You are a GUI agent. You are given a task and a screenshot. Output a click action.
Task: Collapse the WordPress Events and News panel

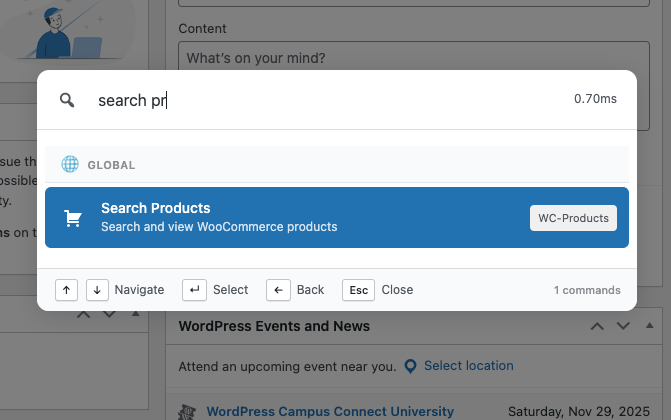pos(650,326)
